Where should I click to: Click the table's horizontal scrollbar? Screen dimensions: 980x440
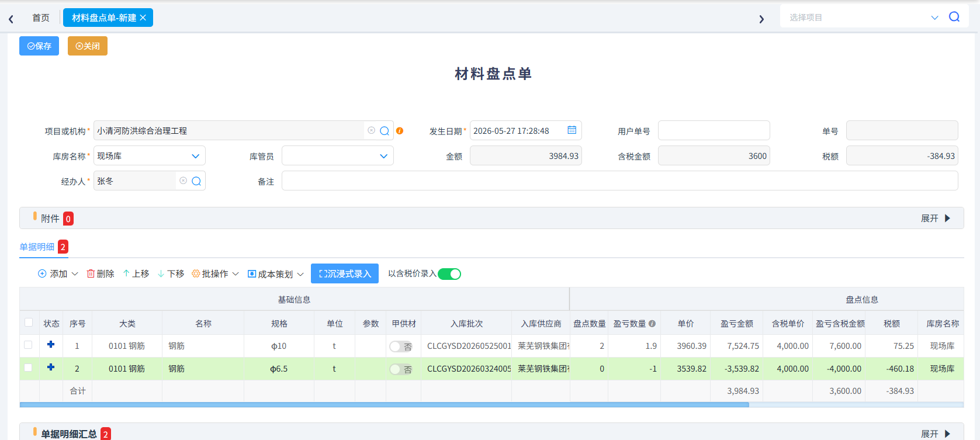click(x=384, y=404)
